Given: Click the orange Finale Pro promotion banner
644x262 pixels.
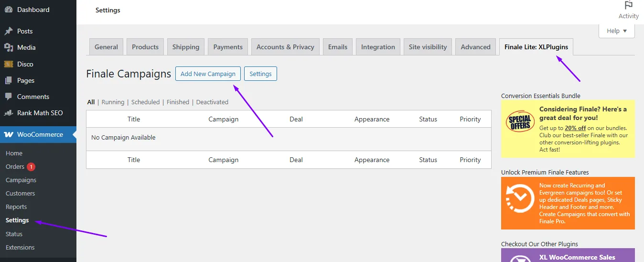Looking at the screenshot, I should pos(568,203).
